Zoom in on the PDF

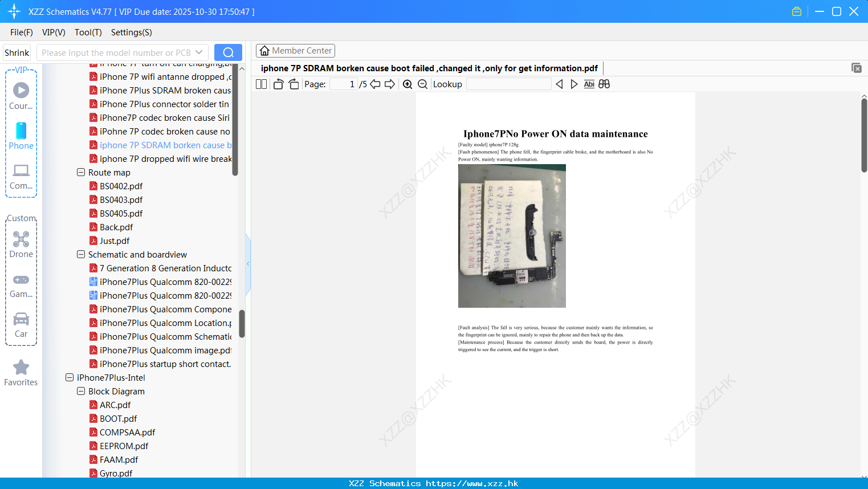(407, 84)
